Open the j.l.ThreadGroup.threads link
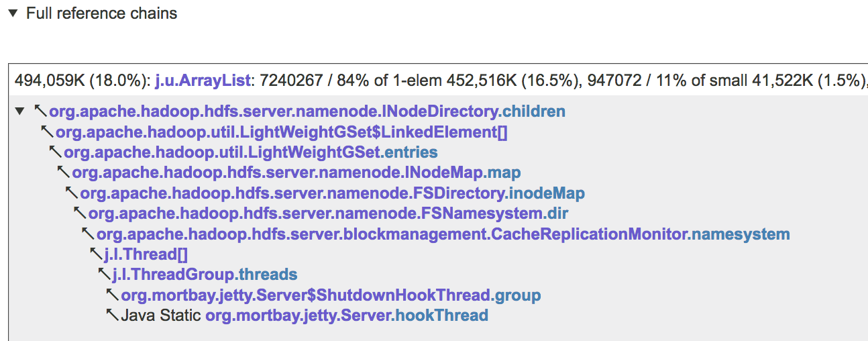 tap(205, 275)
